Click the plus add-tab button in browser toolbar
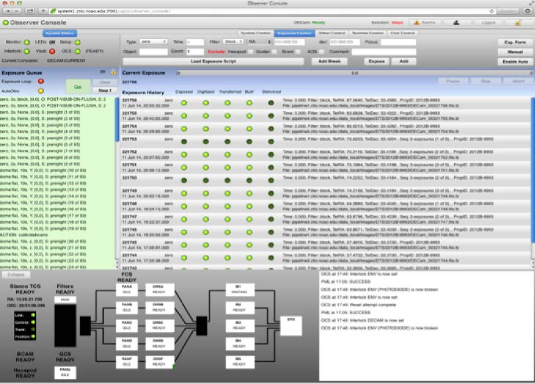 point(43,11)
